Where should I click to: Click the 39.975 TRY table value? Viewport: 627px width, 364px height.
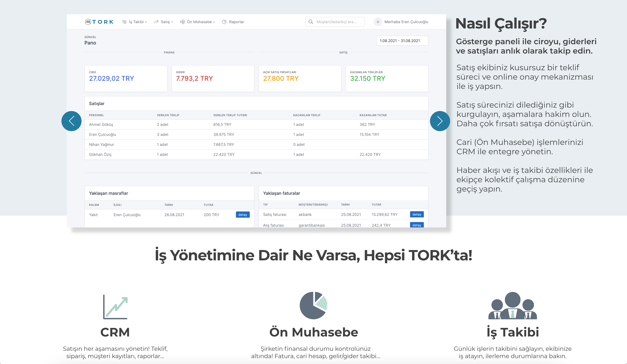pyautogui.click(x=224, y=135)
